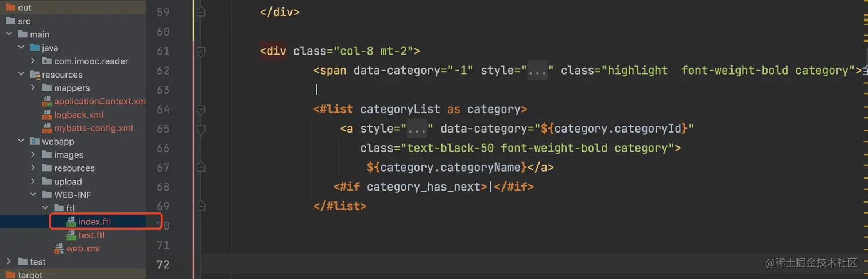Collapse the java folder chevron
Screen dimensions: 868x279
(x=21, y=48)
